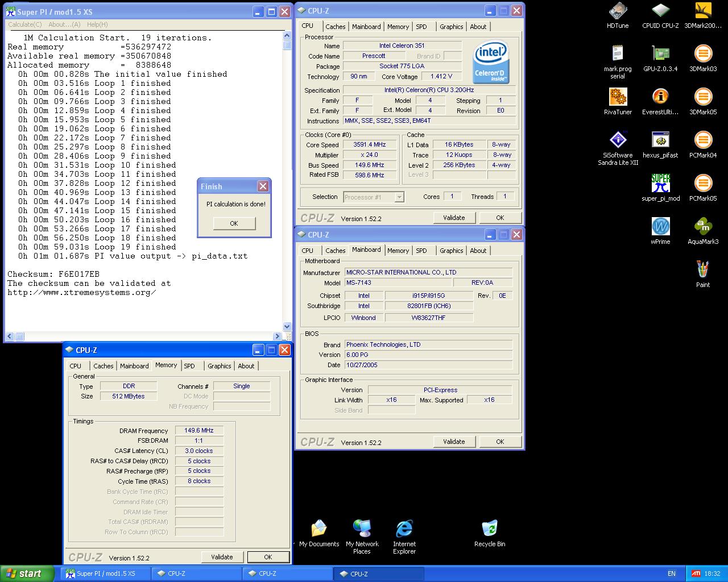Select Graphics tab in Memory CPU-Z window
The height and width of the screenshot is (582, 728).
pos(219,366)
